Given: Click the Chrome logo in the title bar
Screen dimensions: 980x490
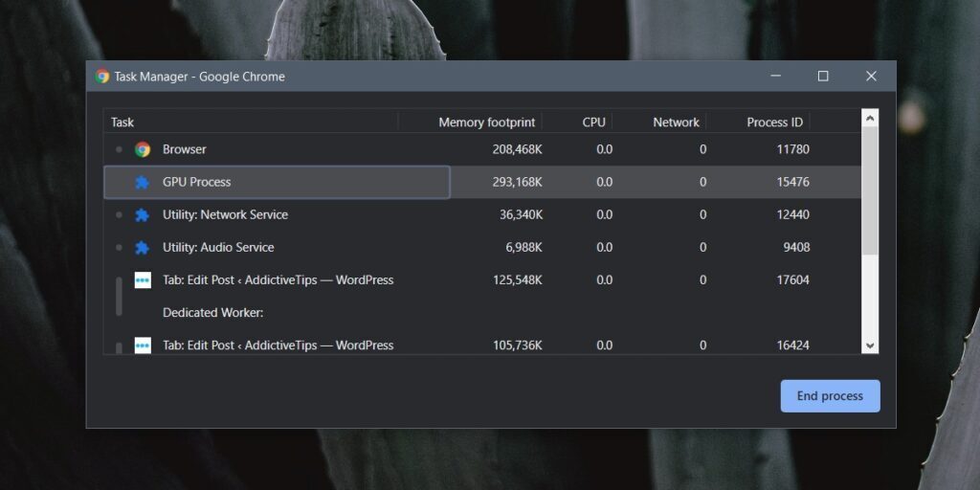Looking at the screenshot, I should pos(102,77).
